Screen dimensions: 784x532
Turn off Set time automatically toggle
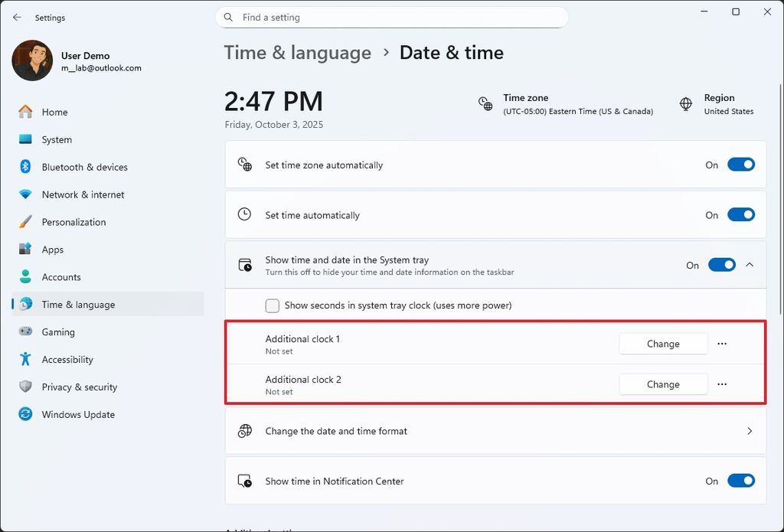tap(741, 214)
